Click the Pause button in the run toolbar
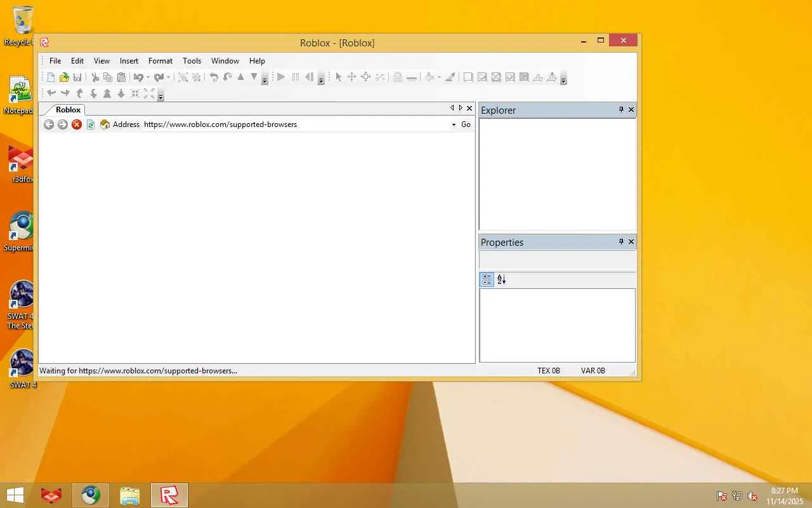 [295, 77]
